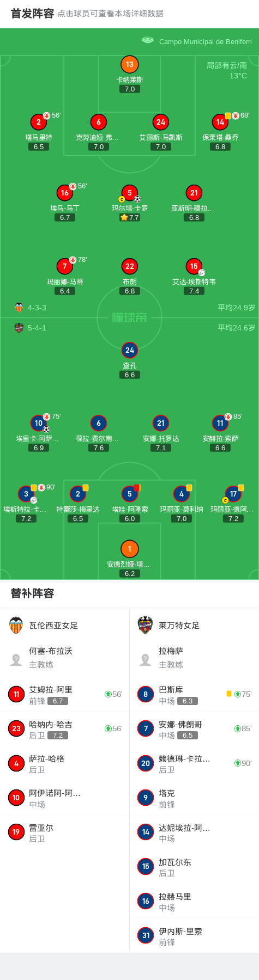Click 瓦伦西亚女足 team name

tap(53, 626)
